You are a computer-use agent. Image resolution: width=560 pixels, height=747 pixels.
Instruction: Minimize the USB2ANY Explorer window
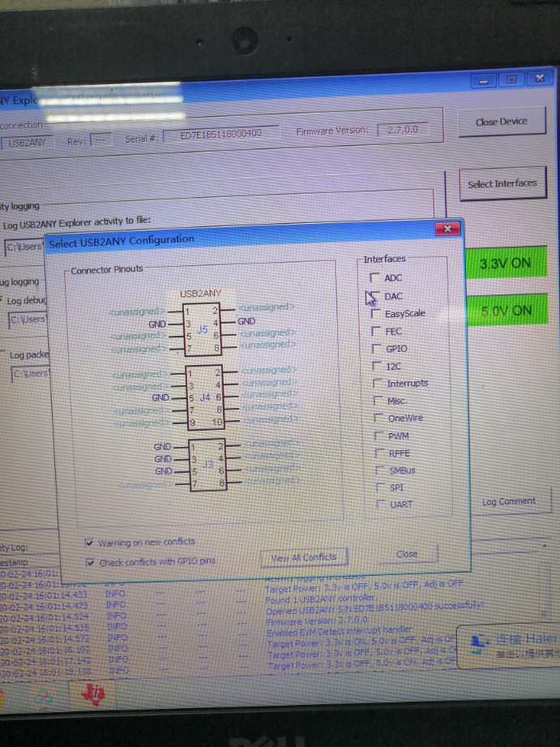click(x=483, y=81)
